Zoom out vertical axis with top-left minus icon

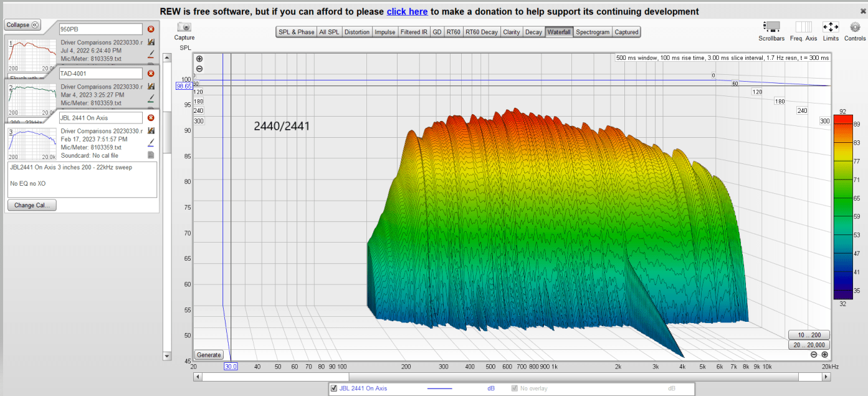[199, 69]
